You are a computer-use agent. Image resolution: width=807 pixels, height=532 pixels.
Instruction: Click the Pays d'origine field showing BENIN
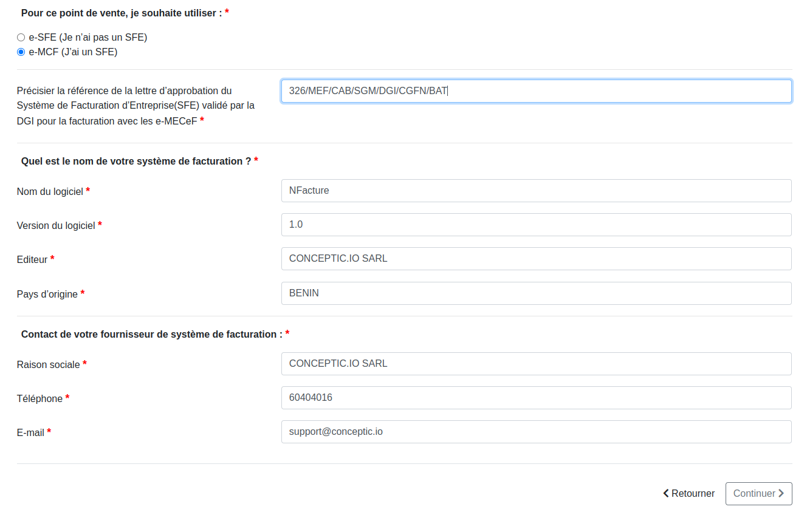pyautogui.click(x=535, y=293)
